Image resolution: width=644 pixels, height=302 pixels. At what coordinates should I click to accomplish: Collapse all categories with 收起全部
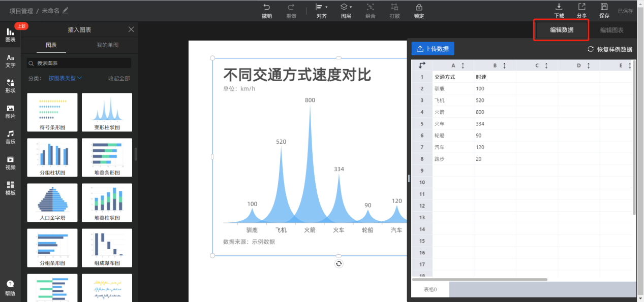119,78
